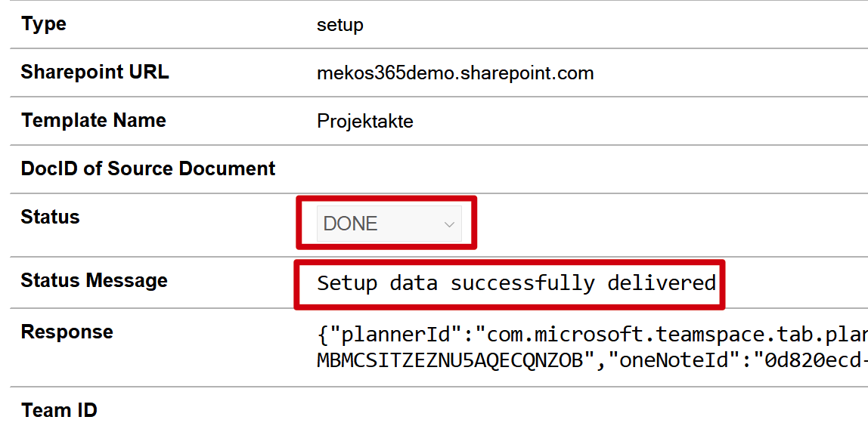
Task: Click the "setup" Type value
Action: [340, 25]
